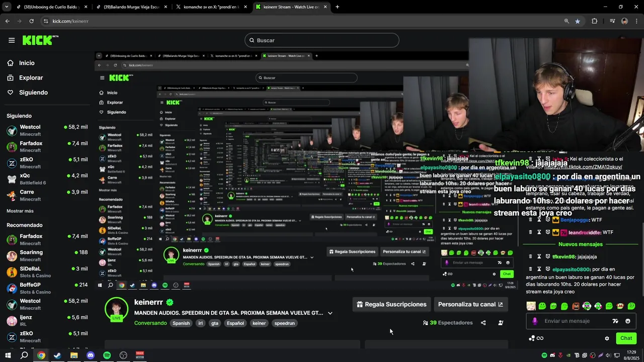The height and width of the screenshot is (362, 644).
Task: Bookmark this page with the star icon
Action: [x=578, y=21]
